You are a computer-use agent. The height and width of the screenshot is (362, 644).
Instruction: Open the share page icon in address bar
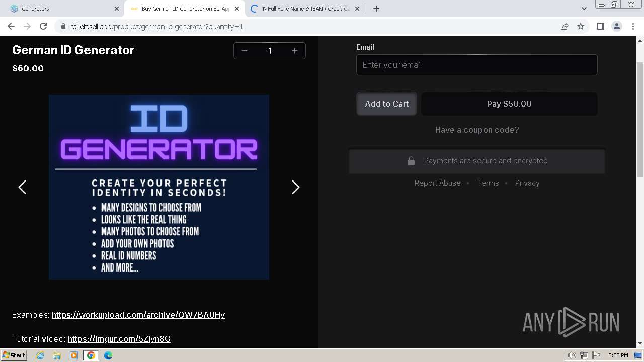click(565, 26)
